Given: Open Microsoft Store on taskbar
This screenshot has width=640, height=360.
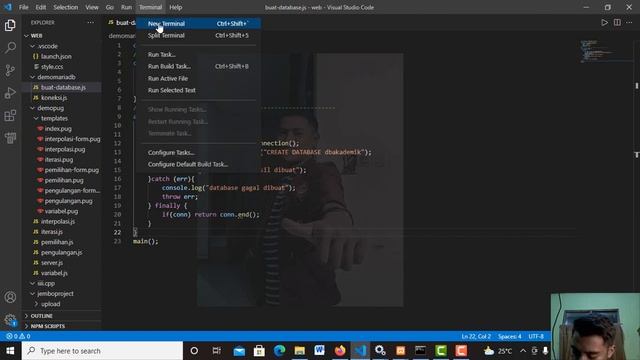Looking at the screenshot, I should click(x=259, y=351).
